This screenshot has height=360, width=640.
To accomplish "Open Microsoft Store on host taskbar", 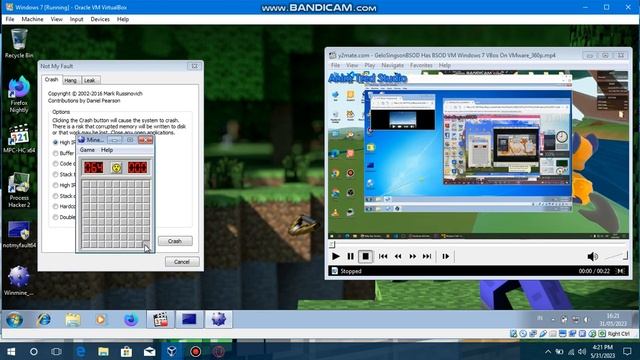I will click(126, 351).
